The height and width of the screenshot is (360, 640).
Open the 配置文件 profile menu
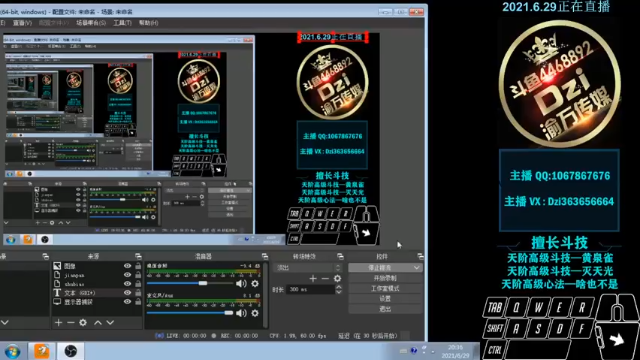pos(53,23)
